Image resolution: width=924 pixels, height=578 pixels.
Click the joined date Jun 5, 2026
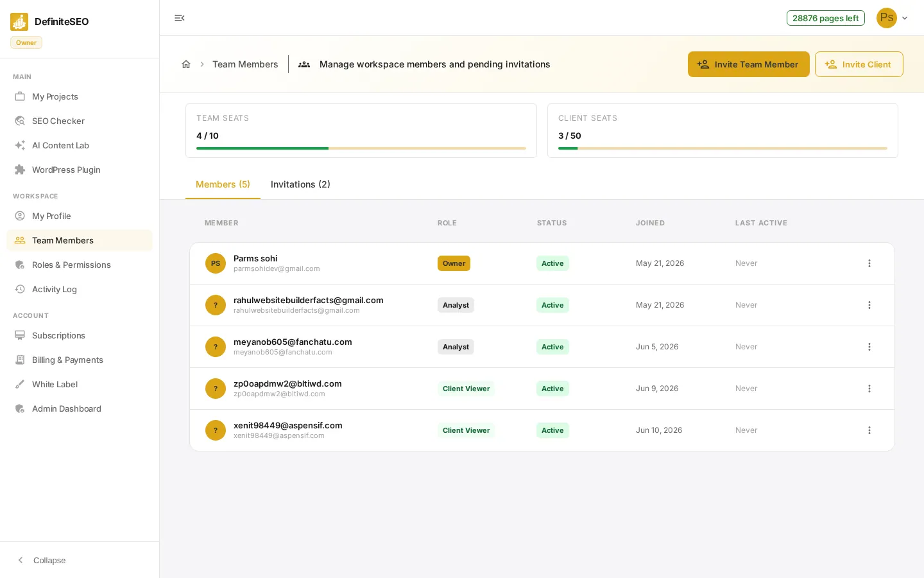[657, 347]
